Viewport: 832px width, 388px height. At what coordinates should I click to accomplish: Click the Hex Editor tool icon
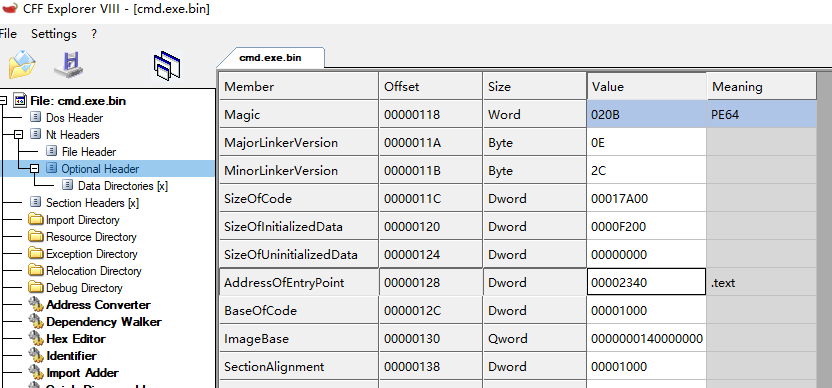[x=36, y=339]
